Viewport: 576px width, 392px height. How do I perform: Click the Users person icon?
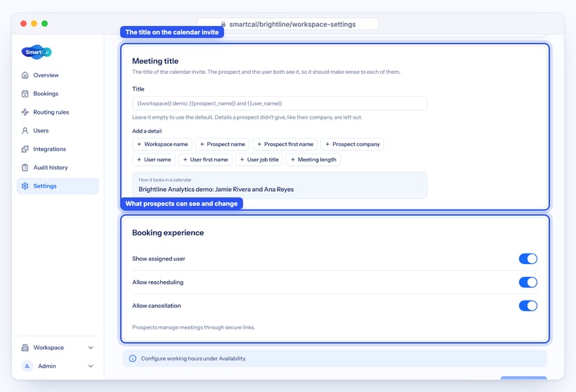pyautogui.click(x=25, y=131)
